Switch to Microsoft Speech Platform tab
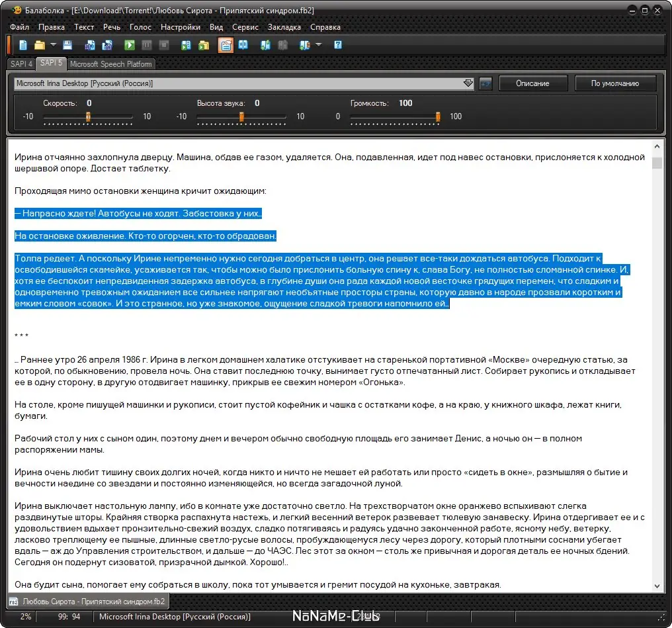The width and height of the screenshot is (672, 628). [x=111, y=64]
